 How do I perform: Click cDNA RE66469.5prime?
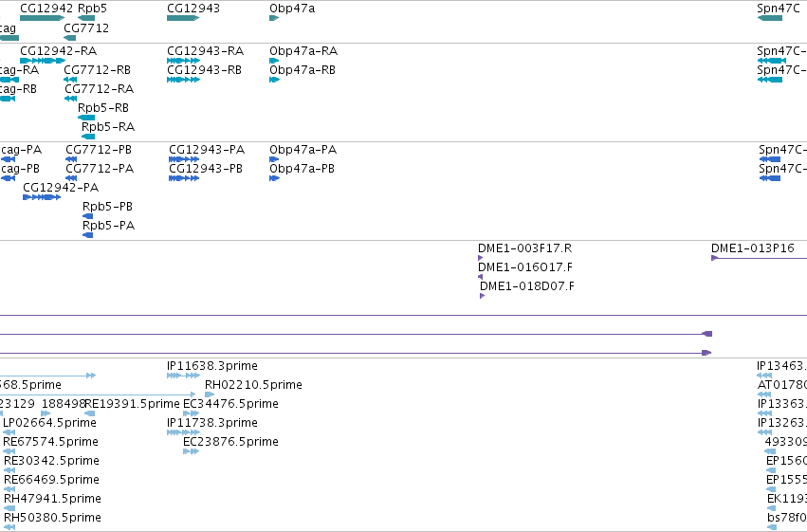[51, 480]
